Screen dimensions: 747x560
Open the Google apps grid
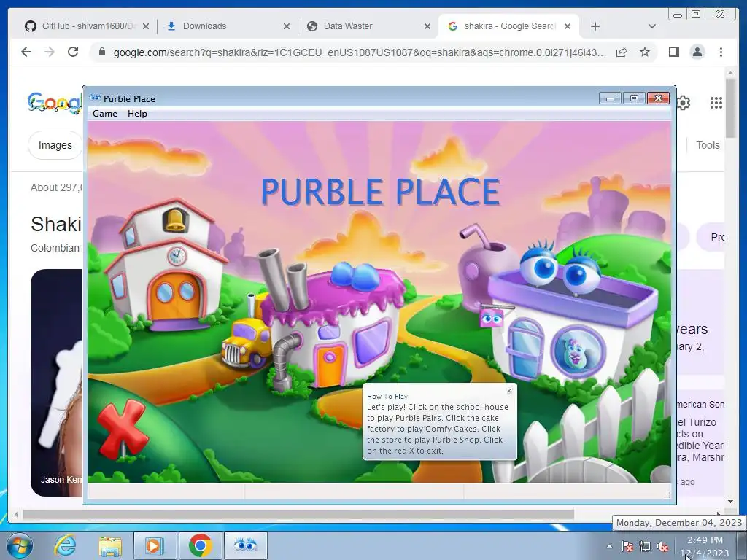[716, 103]
